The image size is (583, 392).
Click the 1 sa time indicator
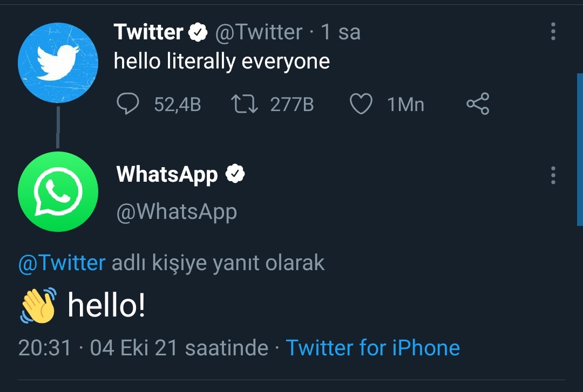pyautogui.click(x=340, y=32)
